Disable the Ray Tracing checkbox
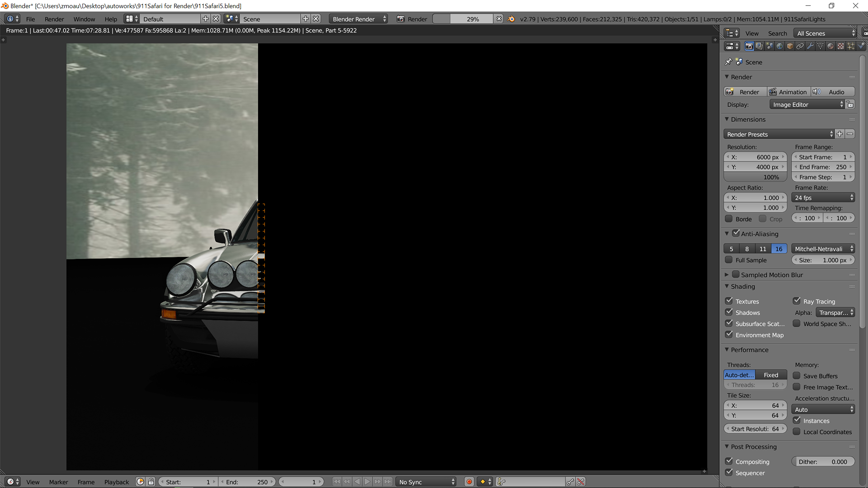 pyautogui.click(x=797, y=301)
